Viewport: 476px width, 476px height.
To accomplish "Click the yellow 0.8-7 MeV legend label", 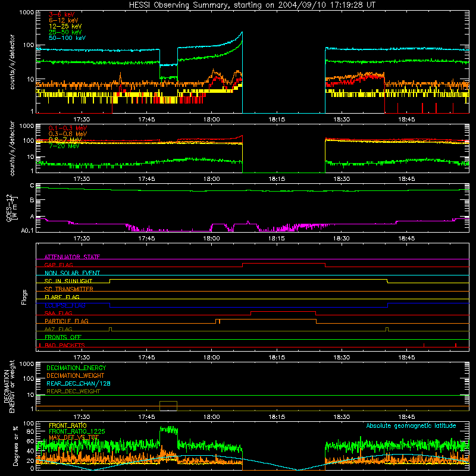I will click(65, 140).
